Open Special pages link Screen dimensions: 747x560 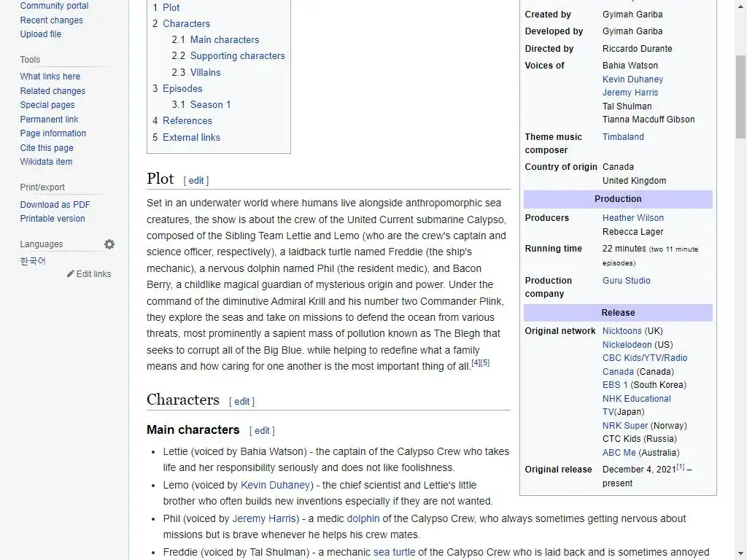47,105
